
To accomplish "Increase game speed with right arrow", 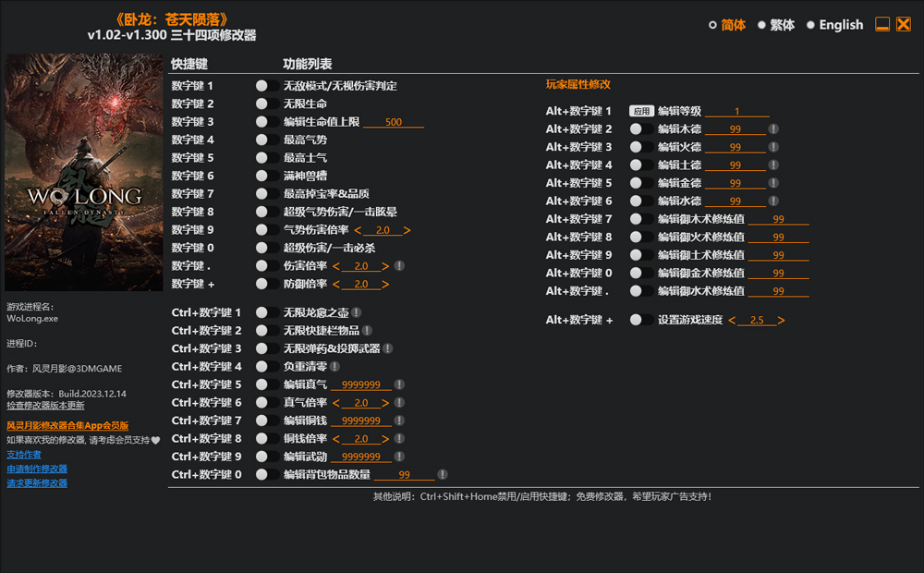I will [781, 320].
